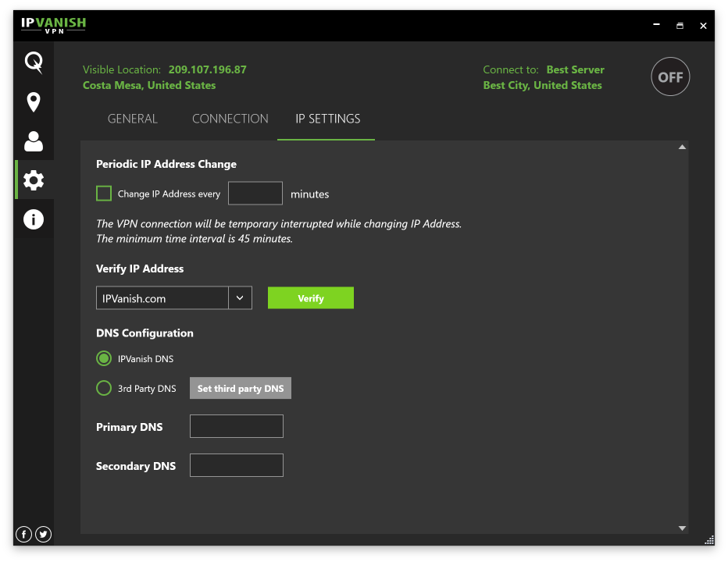Open the Facebook link icon
Image resolution: width=728 pixels, height=562 pixels.
(x=23, y=534)
